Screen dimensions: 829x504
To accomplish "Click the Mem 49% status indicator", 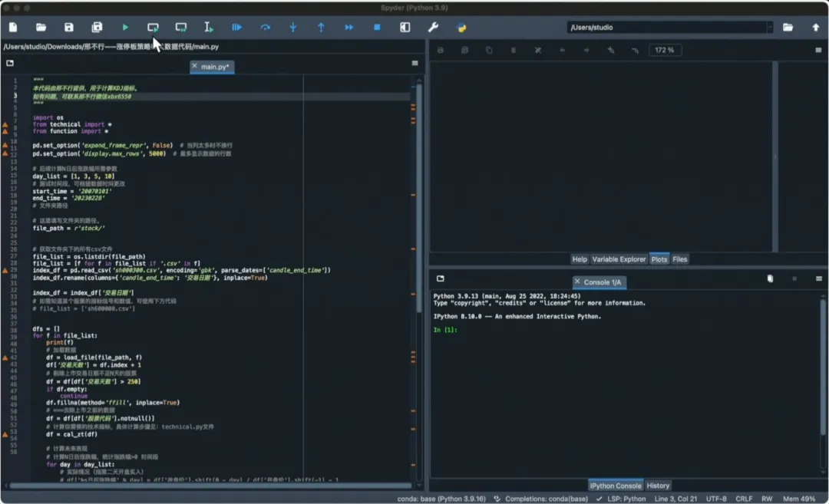I will pos(799,499).
